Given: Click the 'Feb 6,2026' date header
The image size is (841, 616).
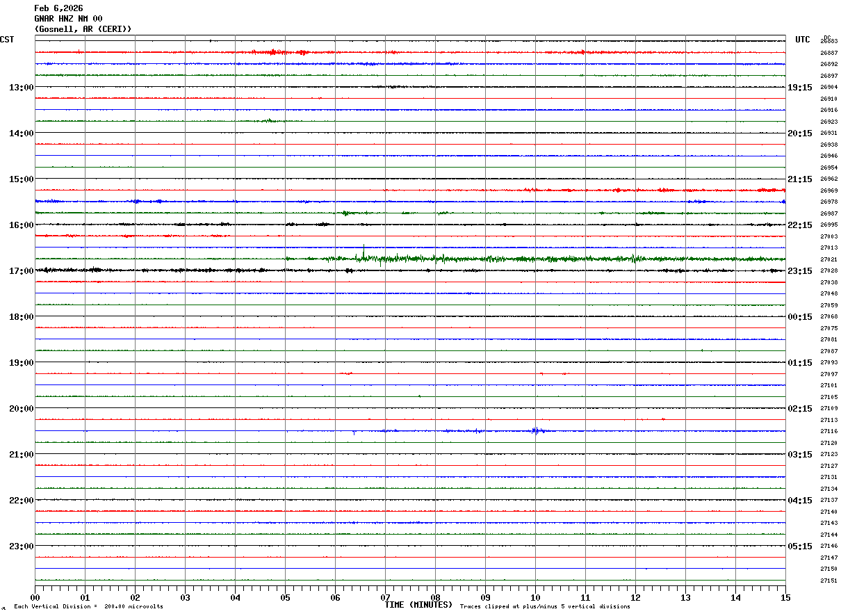Looking at the screenshot, I should (58, 8).
